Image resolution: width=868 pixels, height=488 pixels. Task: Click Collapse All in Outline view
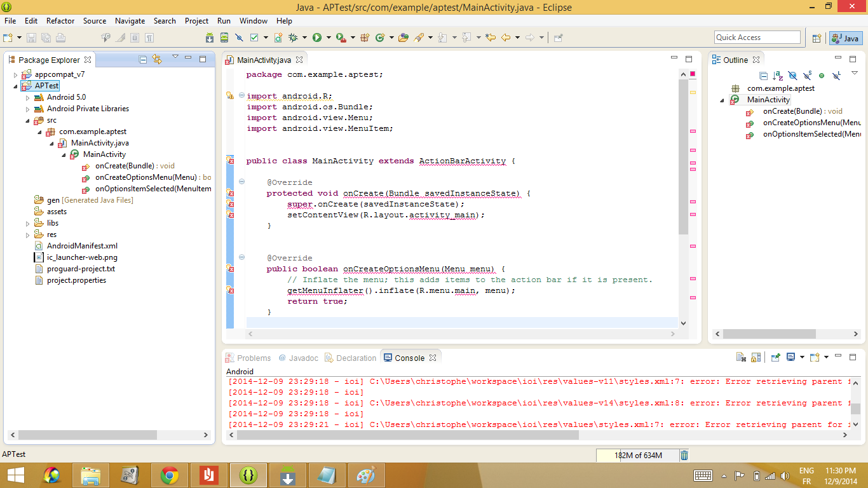coord(763,76)
